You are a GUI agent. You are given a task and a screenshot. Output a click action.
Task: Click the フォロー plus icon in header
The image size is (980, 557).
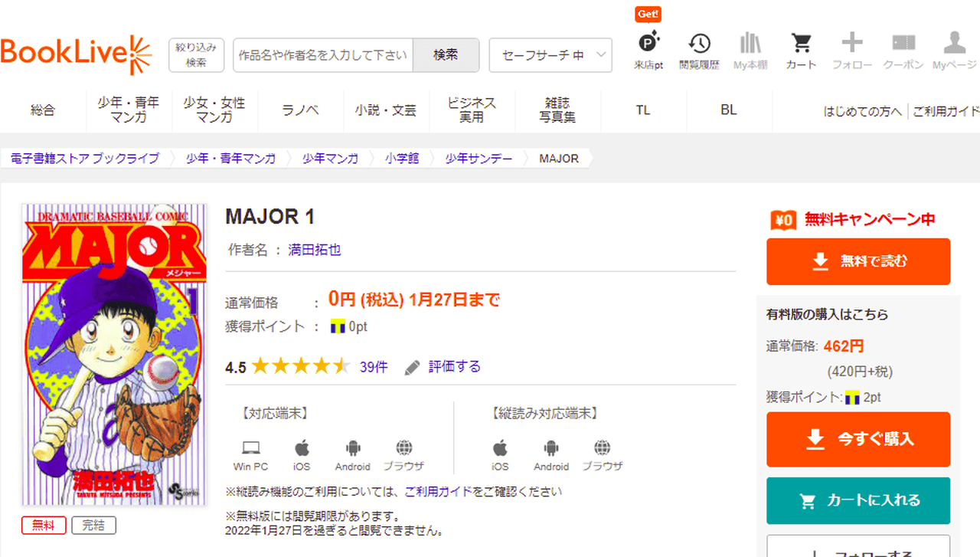(852, 44)
